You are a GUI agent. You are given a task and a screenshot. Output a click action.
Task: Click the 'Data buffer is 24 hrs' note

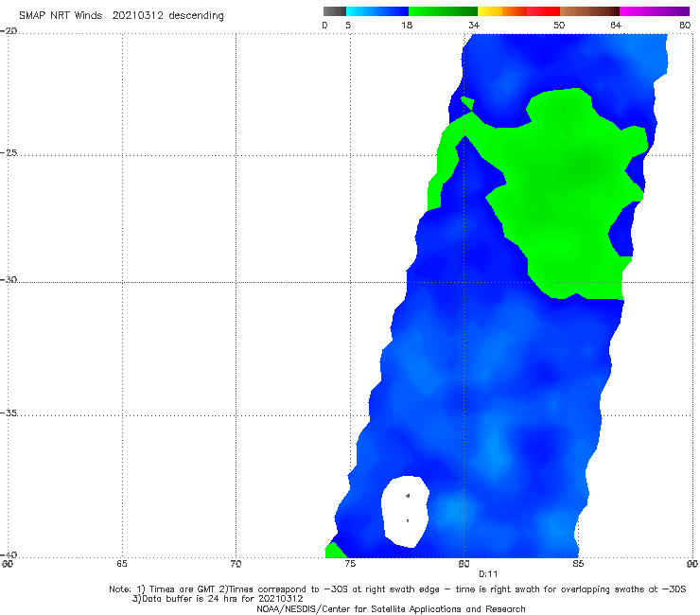point(218,599)
